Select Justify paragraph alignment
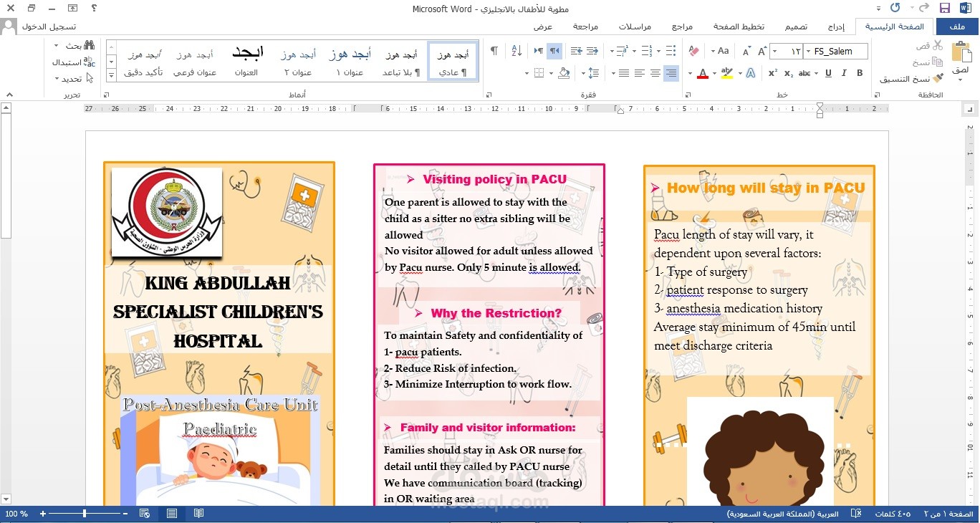Viewport: 980px width, 523px height. pyautogui.click(x=623, y=73)
